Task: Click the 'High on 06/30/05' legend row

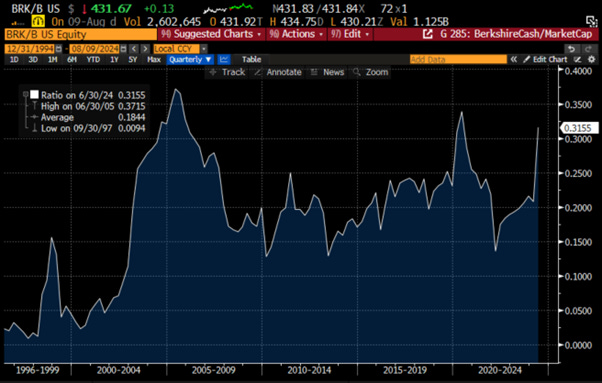Action: [x=93, y=106]
